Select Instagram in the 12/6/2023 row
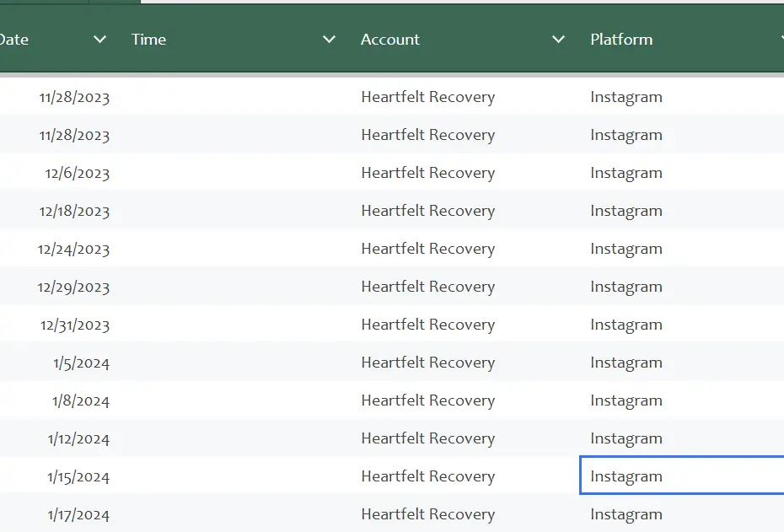This screenshot has height=532, width=784. pyautogui.click(x=626, y=173)
